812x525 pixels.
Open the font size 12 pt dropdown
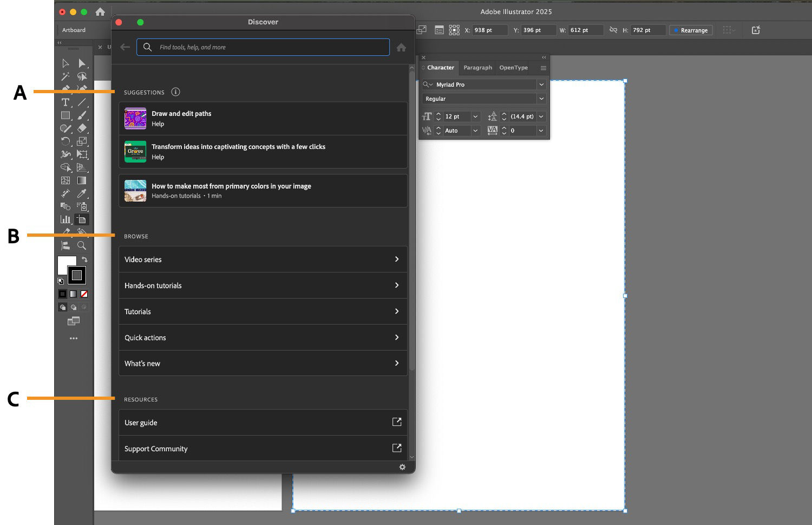click(475, 116)
